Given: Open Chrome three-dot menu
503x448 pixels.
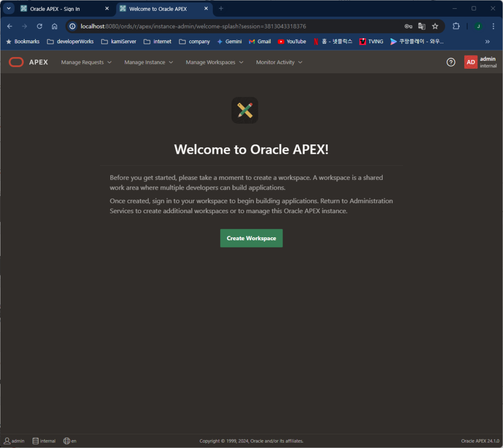Looking at the screenshot, I should pyautogui.click(x=493, y=27).
